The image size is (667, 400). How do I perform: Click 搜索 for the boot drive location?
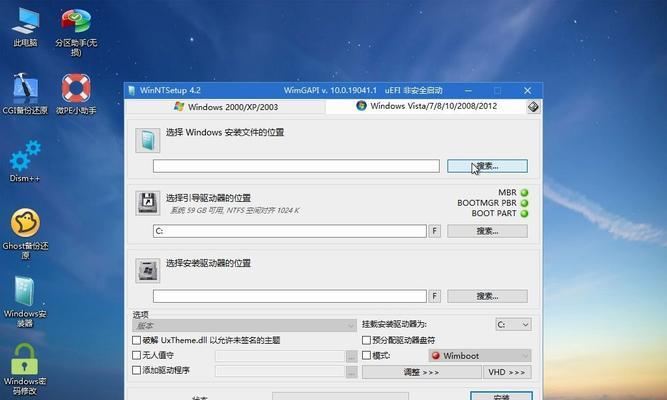(x=487, y=231)
